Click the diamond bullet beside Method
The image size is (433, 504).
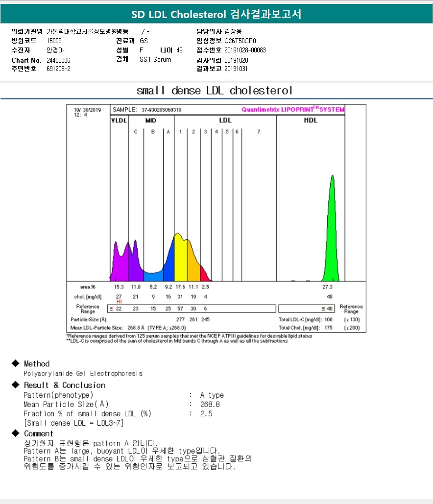pos(15,363)
